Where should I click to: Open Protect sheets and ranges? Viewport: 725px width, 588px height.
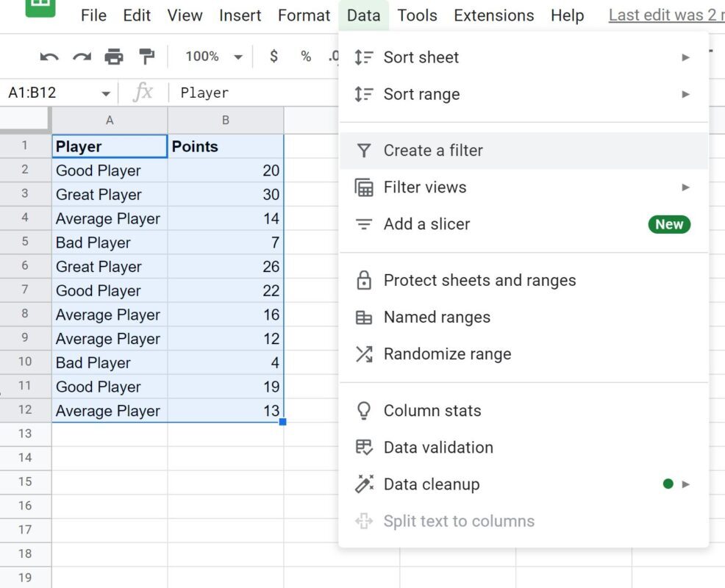point(524,280)
